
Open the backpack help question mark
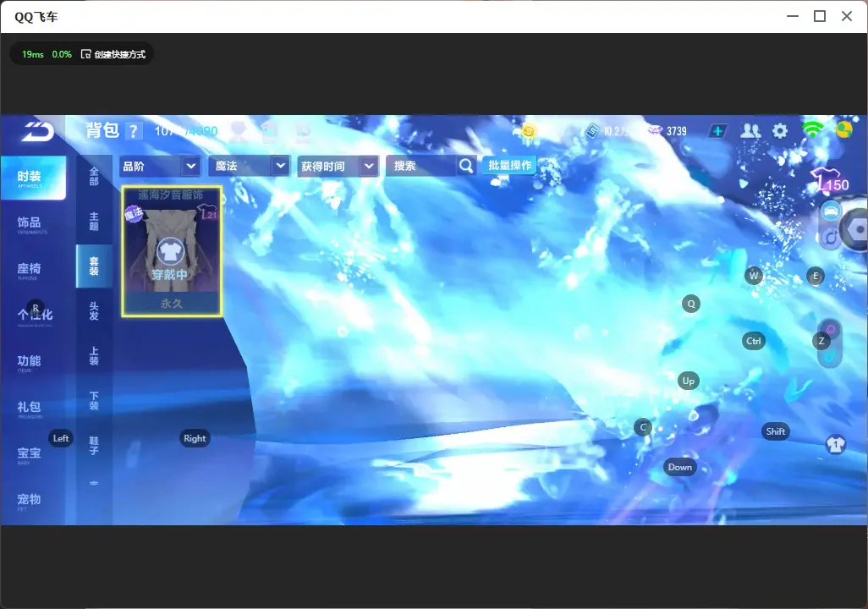(x=133, y=131)
